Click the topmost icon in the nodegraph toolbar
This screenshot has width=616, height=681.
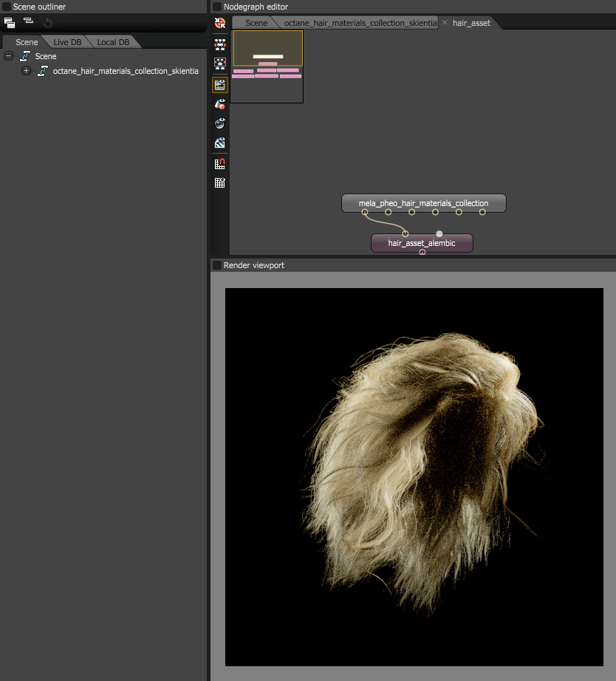(x=219, y=23)
